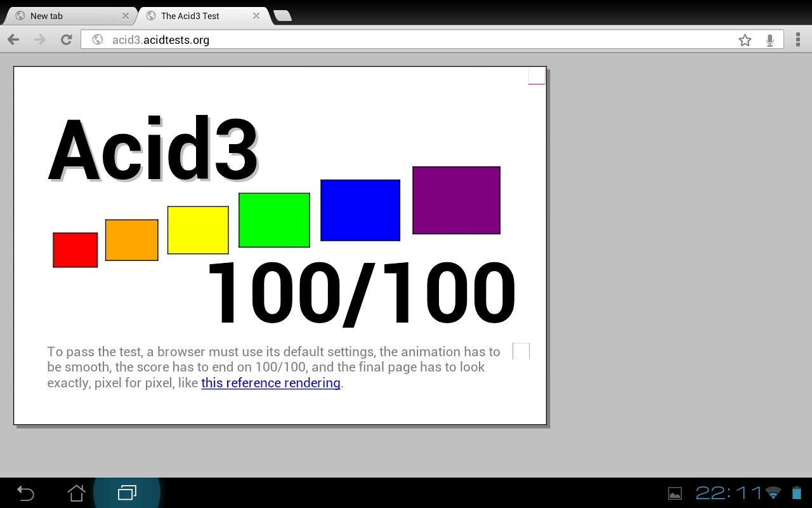Click the purple rectangle on the test page
Image resolution: width=812 pixels, height=508 pixels.
456,200
